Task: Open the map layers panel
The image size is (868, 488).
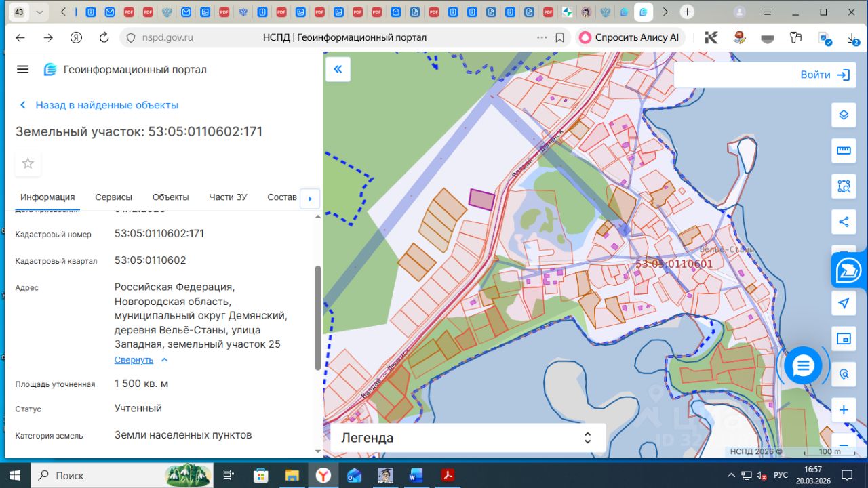Action: (844, 115)
